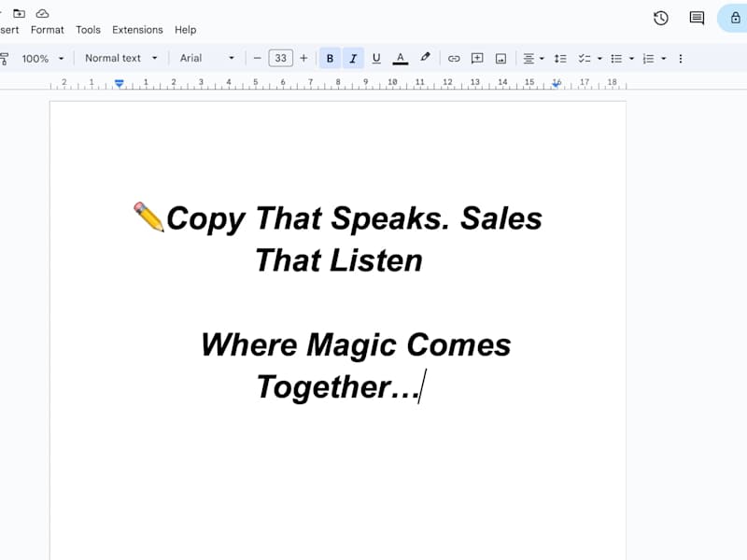747x560 pixels.
Task: Click the text 'Where Magic Comes'
Action: coord(356,344)
